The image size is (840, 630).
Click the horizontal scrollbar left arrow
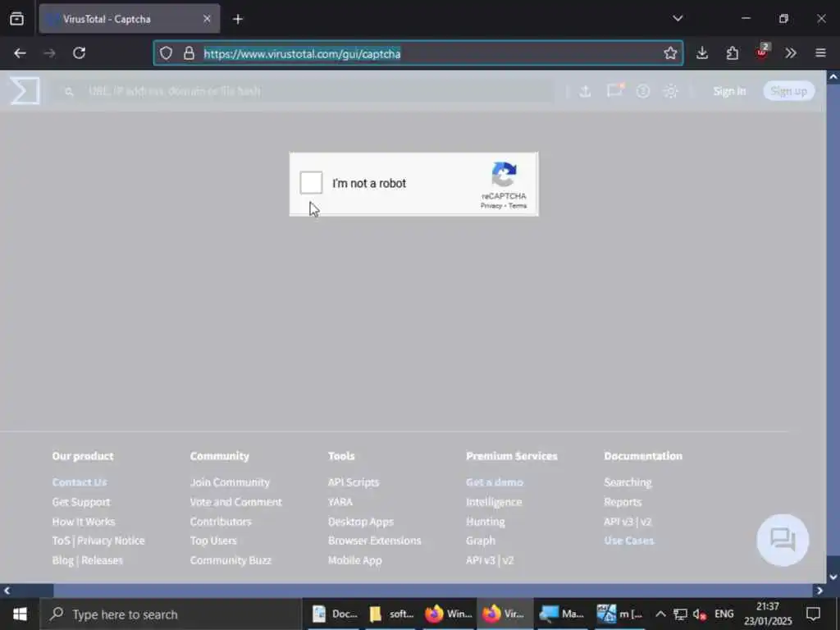7,591
